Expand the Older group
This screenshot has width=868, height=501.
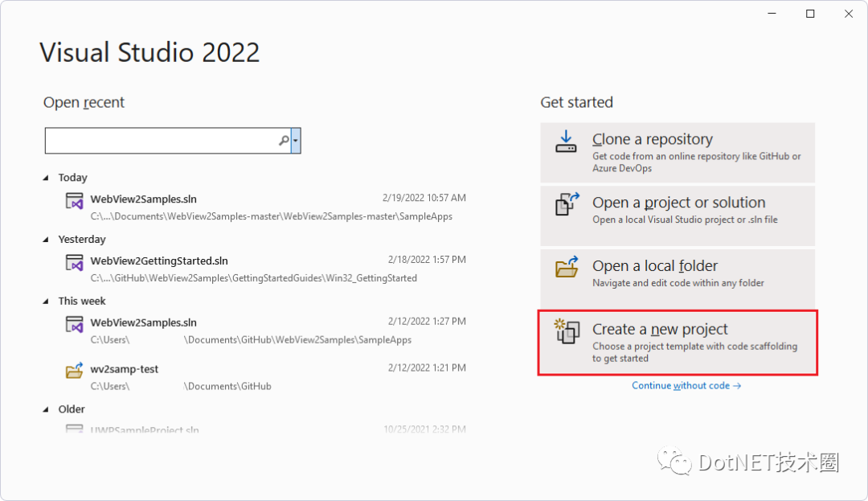point(46,409)
